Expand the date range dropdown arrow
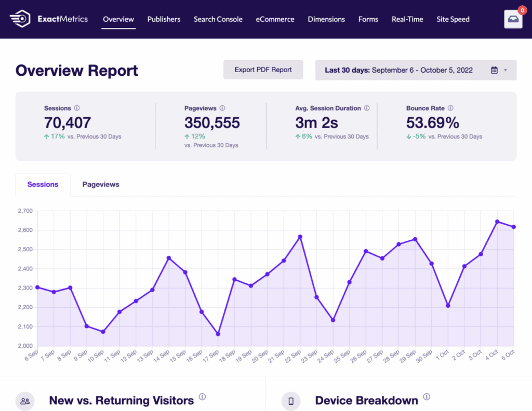532x411 pixels. (x=506, y=70)
